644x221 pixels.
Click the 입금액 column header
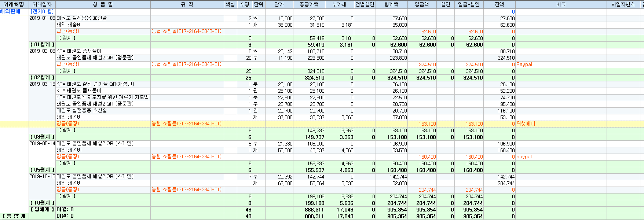point(422,4)
